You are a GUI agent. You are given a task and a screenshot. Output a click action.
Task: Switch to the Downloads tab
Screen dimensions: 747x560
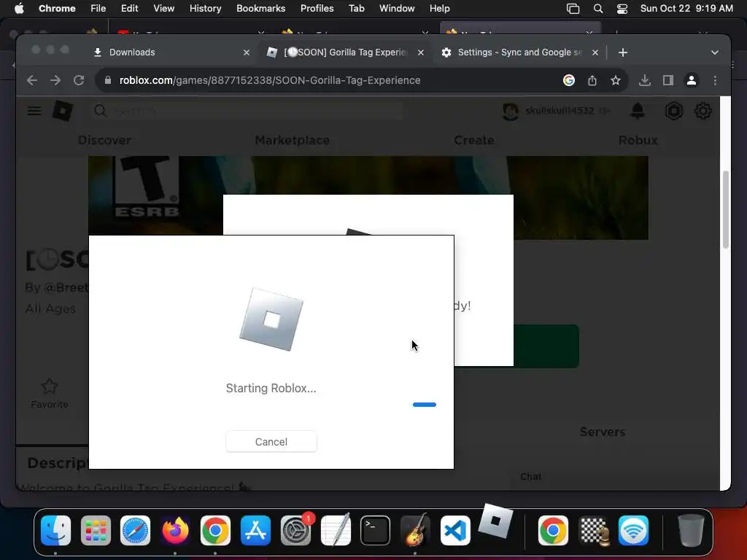pyautogui.click(x=172, y=52)
